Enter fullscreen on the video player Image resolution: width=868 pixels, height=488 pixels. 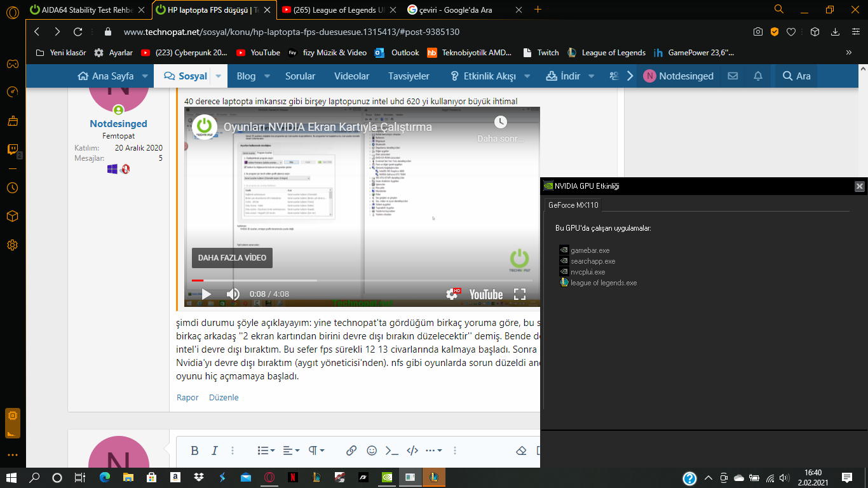pos(520,294)
